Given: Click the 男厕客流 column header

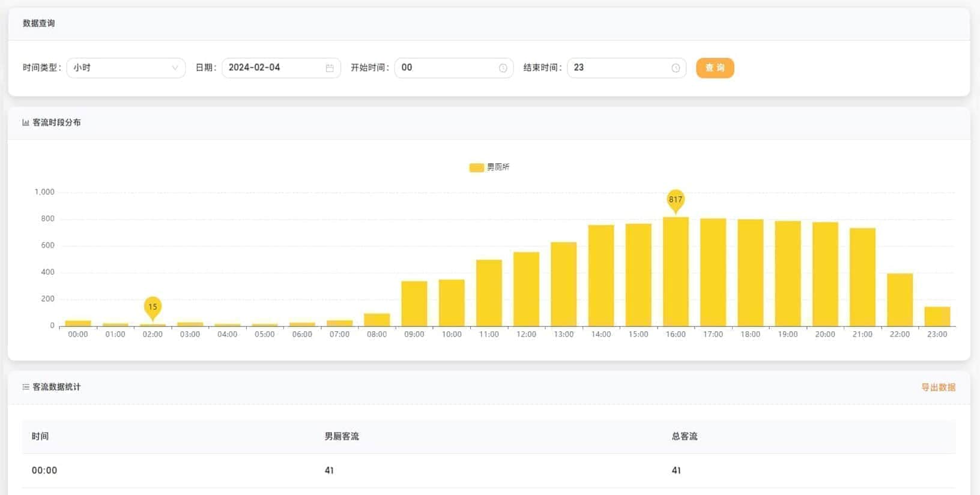Looking at the screenshot, I should pos(342,436).
